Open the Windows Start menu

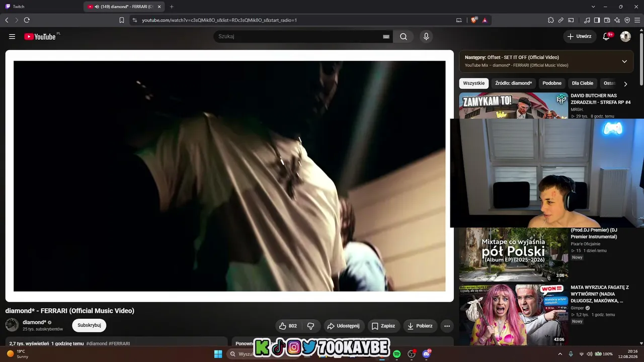218,354
